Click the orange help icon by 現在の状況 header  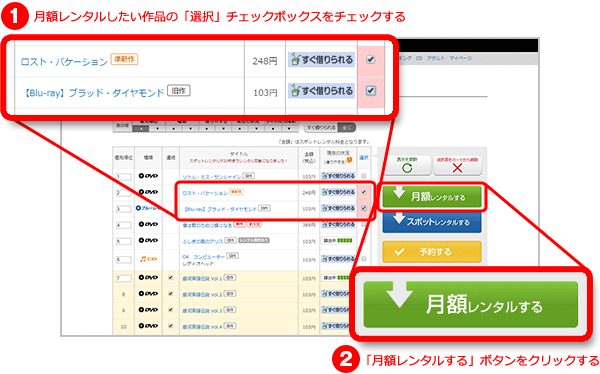click(x=349, y=160)
